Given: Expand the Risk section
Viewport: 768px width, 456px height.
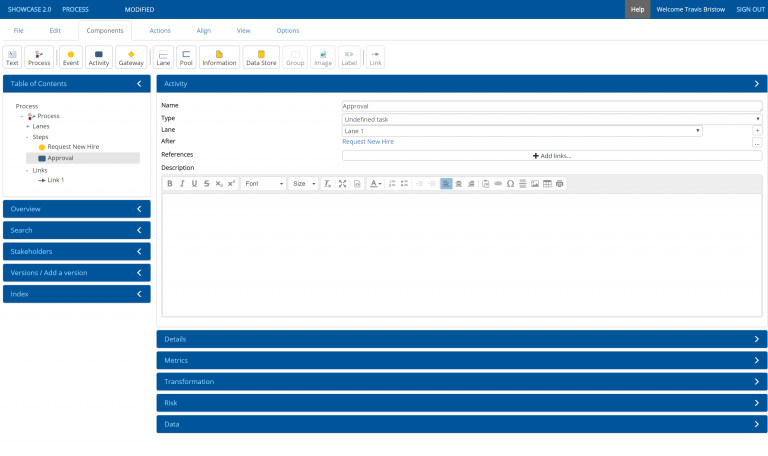Looking at the screenshot, I should point(462,403).
